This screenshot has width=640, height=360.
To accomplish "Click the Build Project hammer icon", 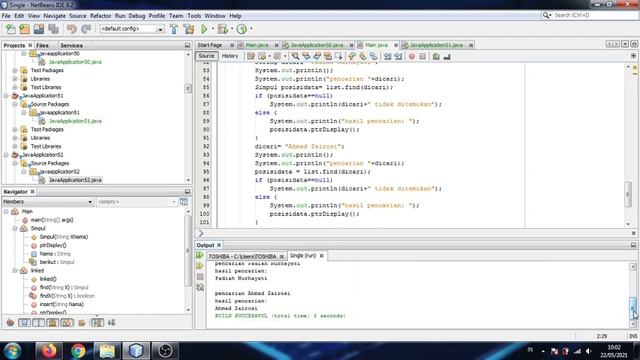I will [x=174, y=29].
